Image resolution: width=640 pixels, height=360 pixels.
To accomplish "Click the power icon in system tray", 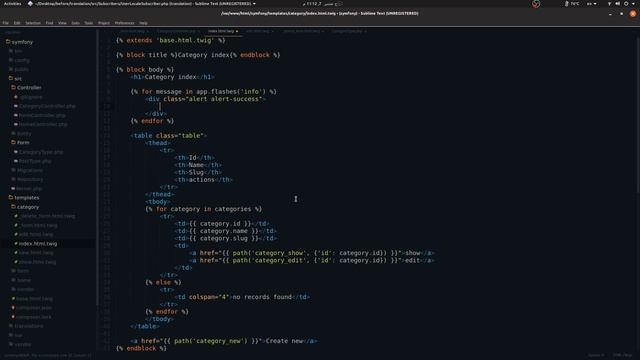I will pos(626,3).
